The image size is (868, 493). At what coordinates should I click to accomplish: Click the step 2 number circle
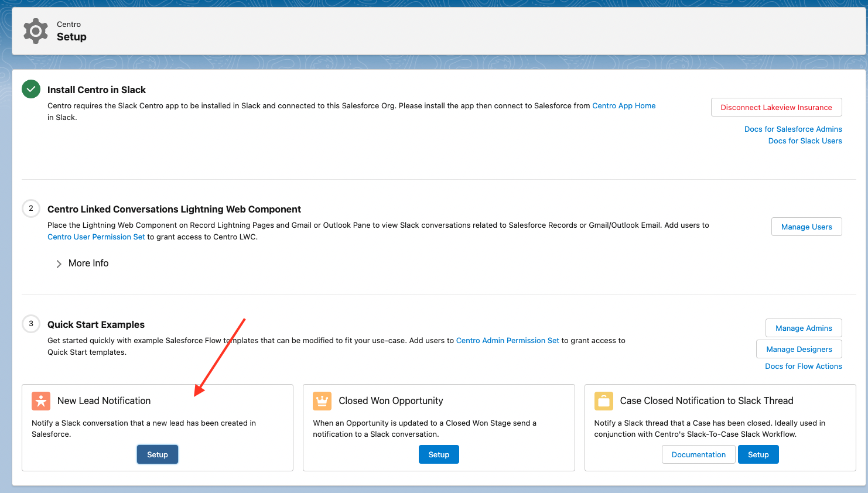pos(30,208)
